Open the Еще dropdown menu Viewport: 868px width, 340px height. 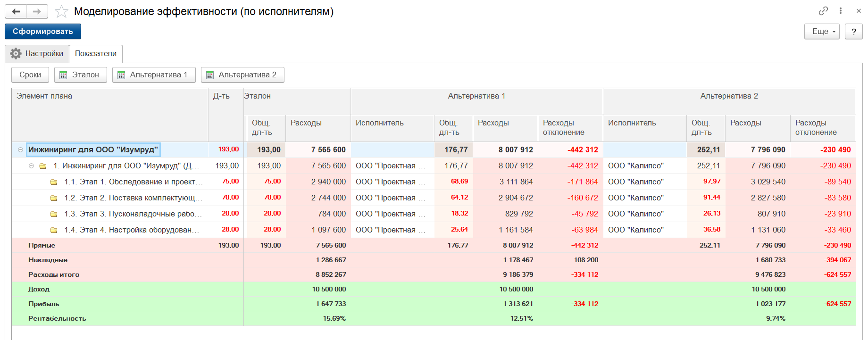(x=821, y=32)
